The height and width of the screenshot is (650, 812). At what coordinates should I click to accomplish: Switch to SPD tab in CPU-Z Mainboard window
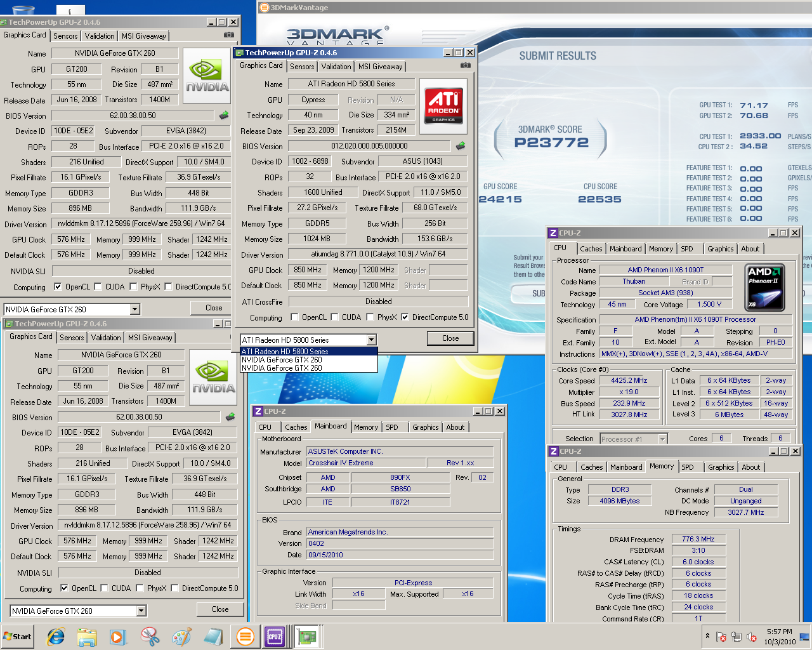[392, 427]
